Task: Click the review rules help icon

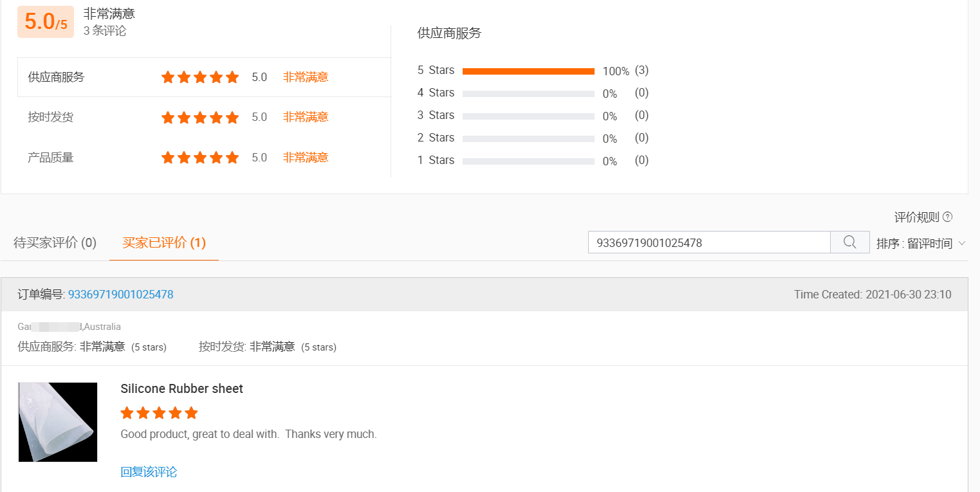Action: [947, 217]
